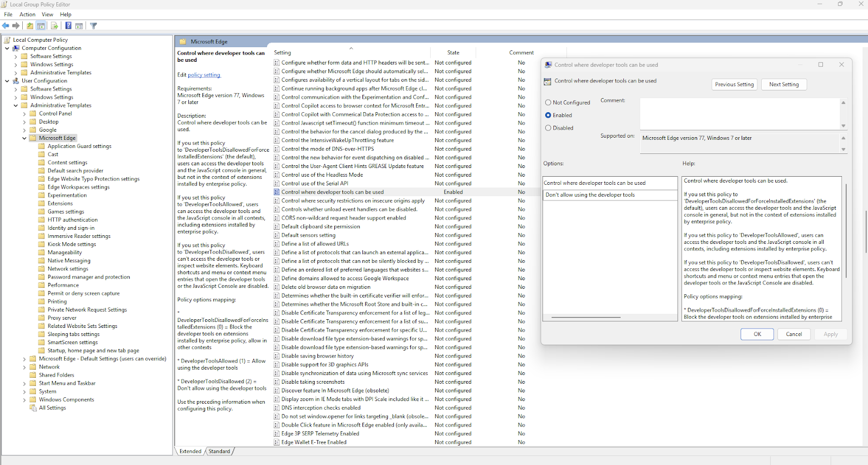Click the Forward arrow toolbar icon
This screenshot has height=465, width=868.
click(x=16, y=25)
